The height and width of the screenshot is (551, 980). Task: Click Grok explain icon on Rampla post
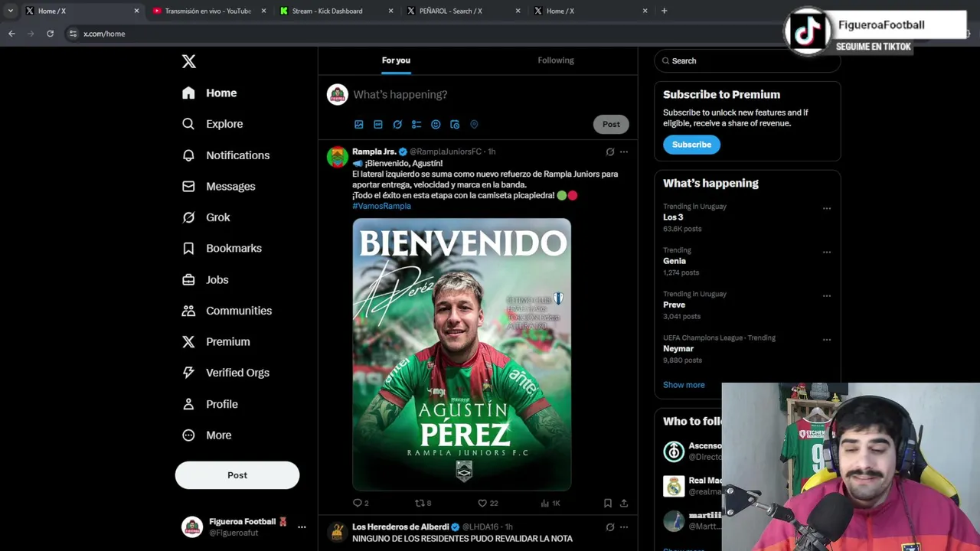(x=610, y=152)
